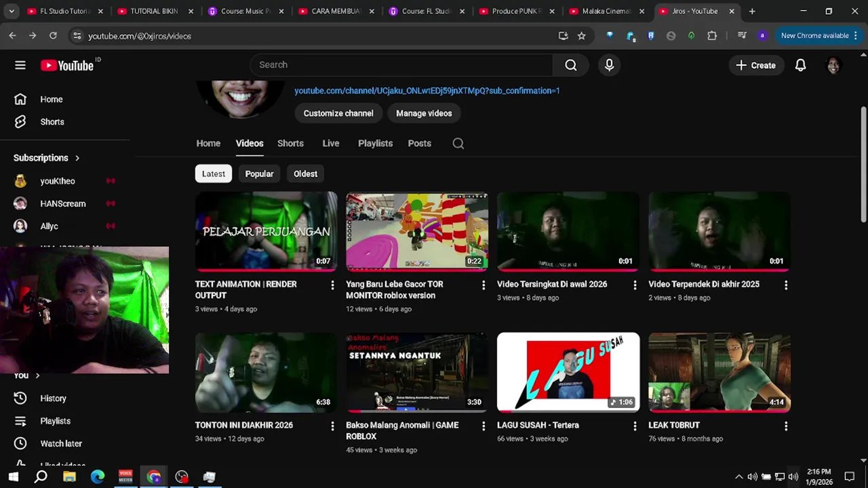Expand the You section
The image size is (868, 488).
tap(27, 375)
